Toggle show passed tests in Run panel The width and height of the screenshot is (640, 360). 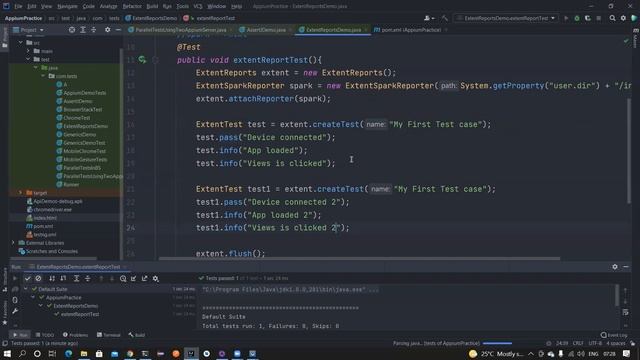point(27,278)
